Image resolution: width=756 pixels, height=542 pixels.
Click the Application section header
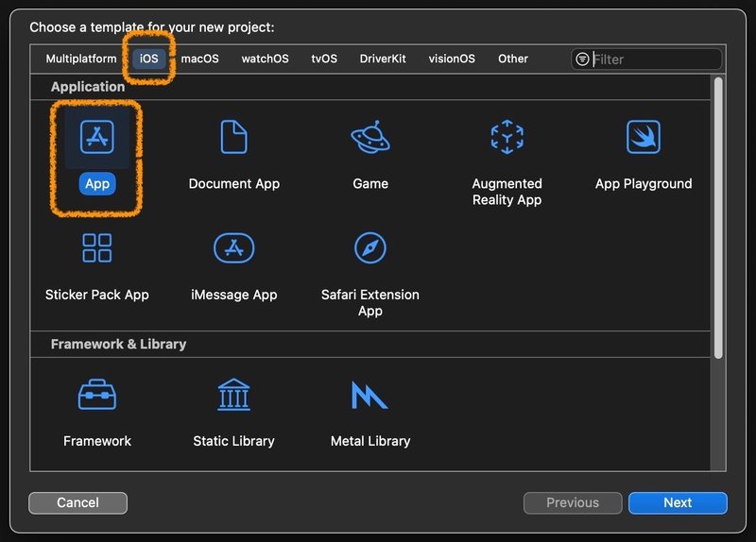coord(88,87)
